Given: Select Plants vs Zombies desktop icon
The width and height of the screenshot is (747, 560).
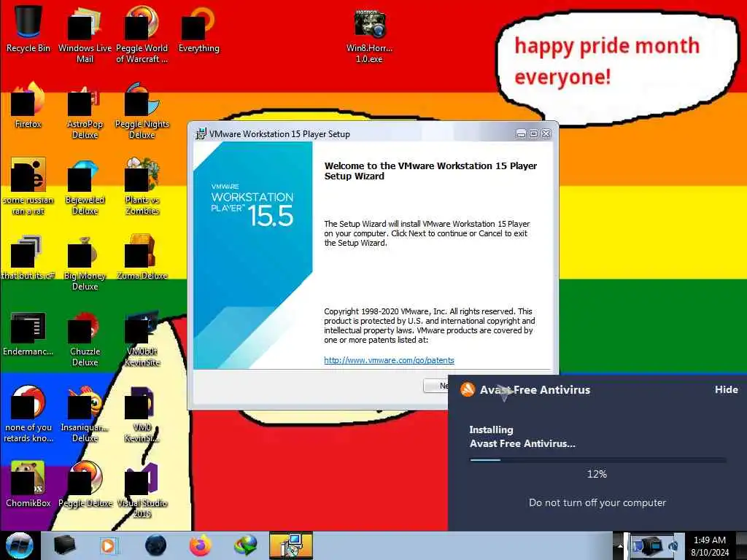Looking at the screenshot, I should pos(142,187).
